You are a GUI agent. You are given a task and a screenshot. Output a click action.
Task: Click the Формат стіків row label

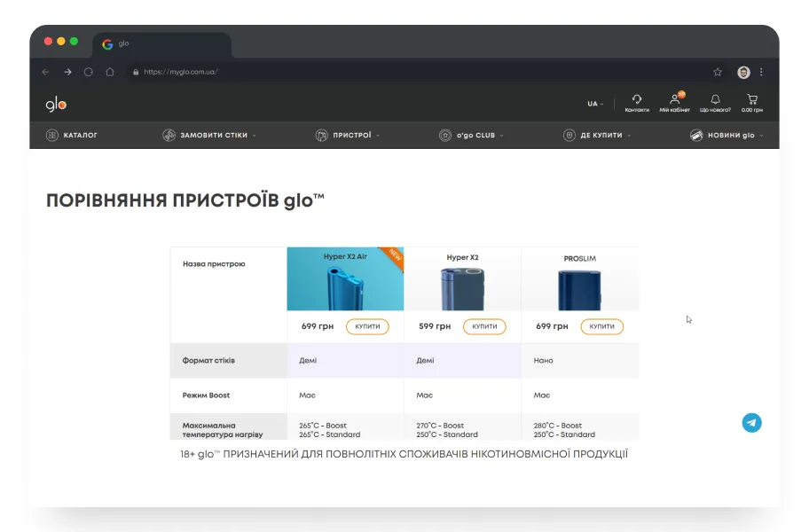(x=208, y=360)
